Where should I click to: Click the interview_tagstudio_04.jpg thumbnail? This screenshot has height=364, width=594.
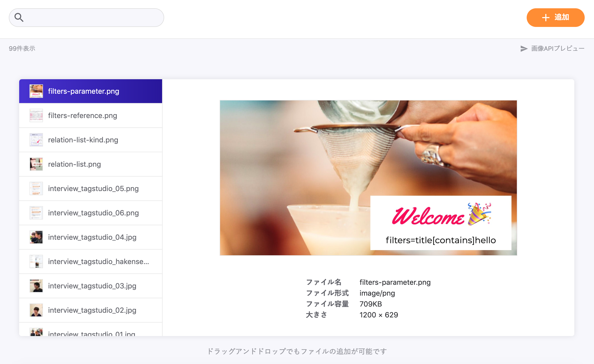tap(36, 237)
